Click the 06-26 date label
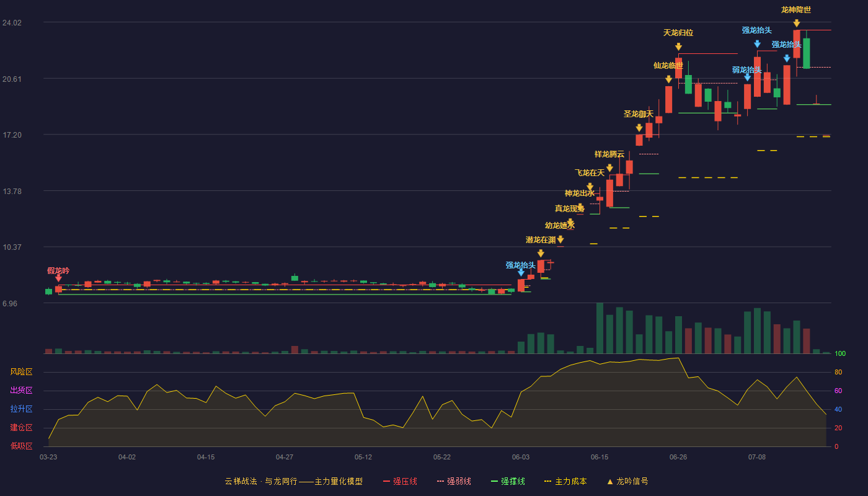868x496 pixels. click(678, 457)
